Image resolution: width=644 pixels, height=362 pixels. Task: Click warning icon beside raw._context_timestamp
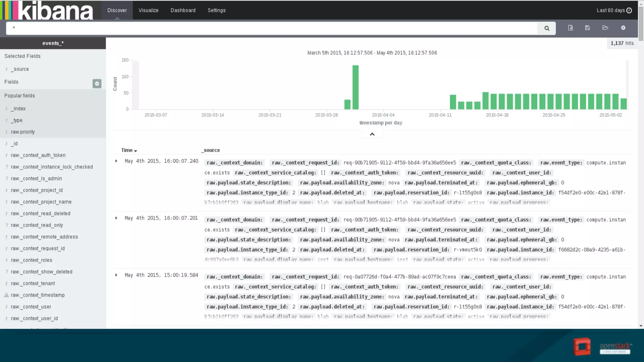(x=6, y=295)
